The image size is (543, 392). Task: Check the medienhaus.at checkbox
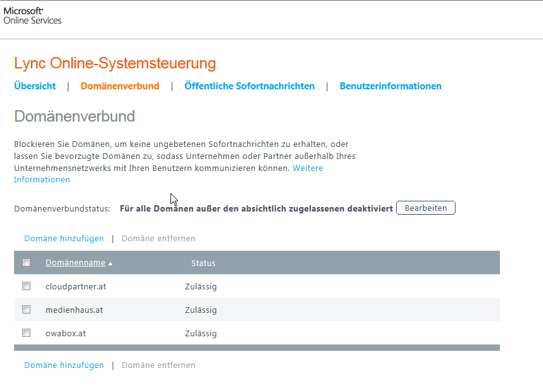[x=27, y=310]
